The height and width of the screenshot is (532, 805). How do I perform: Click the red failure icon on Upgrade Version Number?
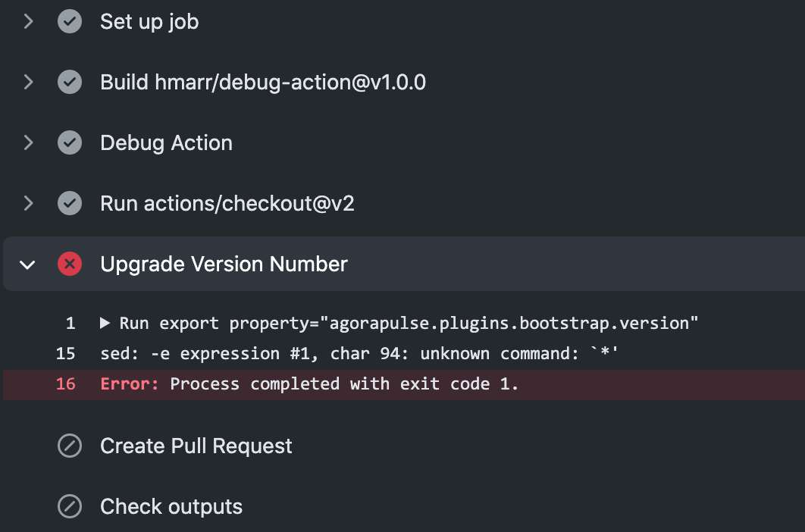[69, 264]
